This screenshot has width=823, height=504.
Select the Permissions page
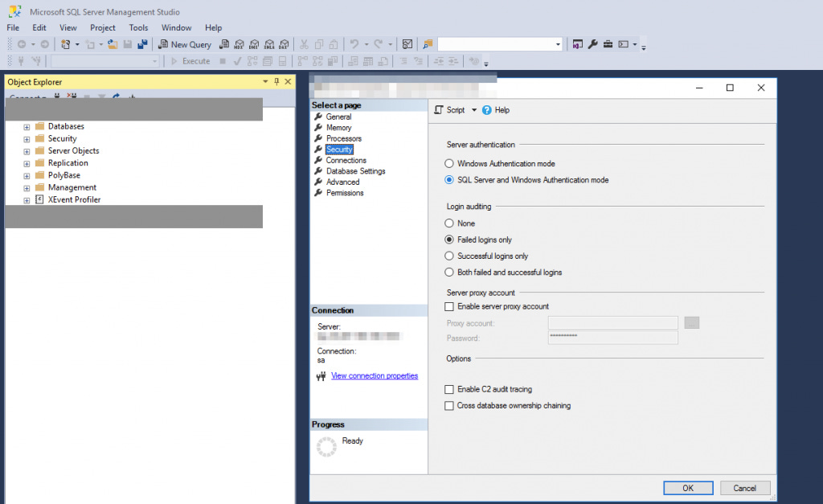(345, 193)
